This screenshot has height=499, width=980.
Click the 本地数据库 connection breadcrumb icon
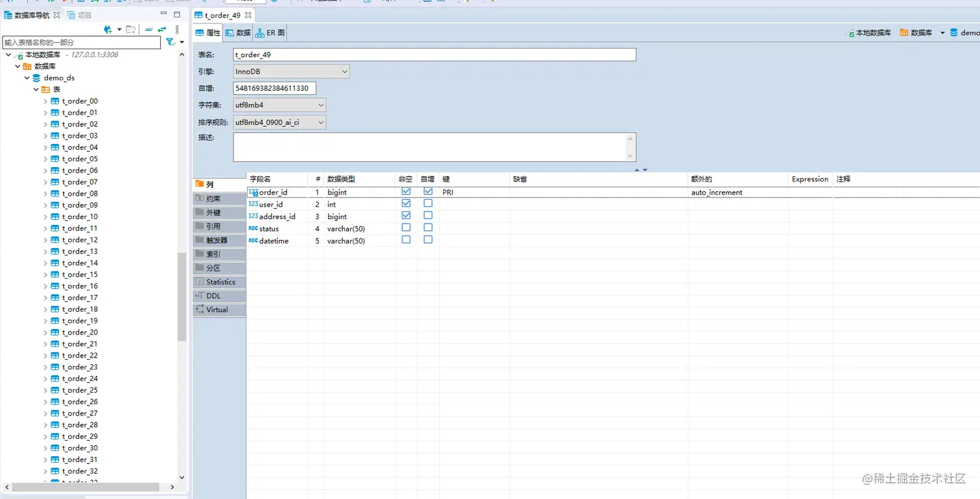point(850,32)
